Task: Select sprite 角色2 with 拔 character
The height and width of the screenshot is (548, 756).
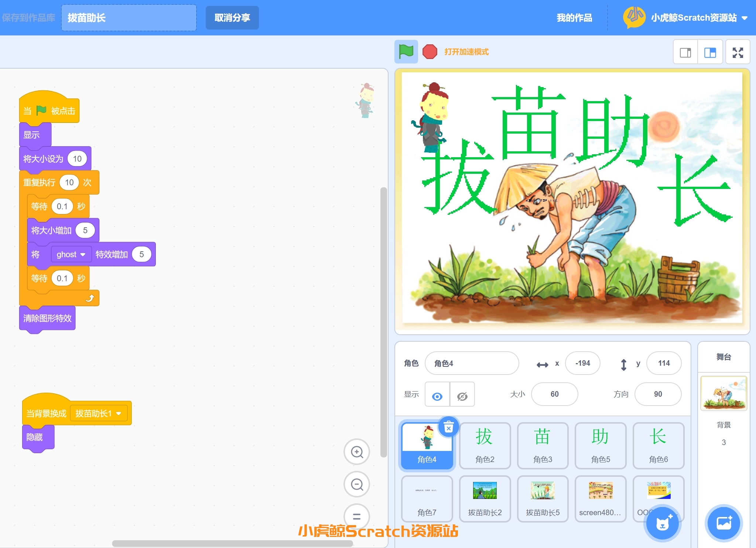Action: pos(485,446)
